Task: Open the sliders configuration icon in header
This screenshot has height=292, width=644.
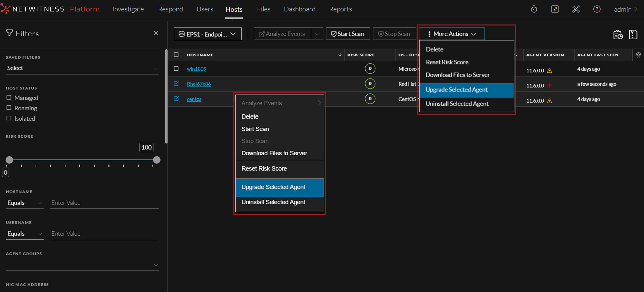Action: (x=555, y=9)
